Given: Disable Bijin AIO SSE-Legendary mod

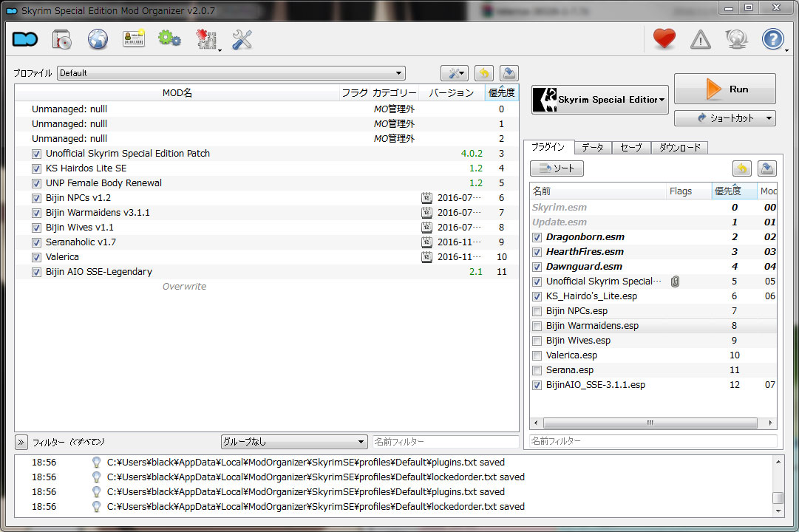Looking at the screenshot, I should tap(36, 272).
